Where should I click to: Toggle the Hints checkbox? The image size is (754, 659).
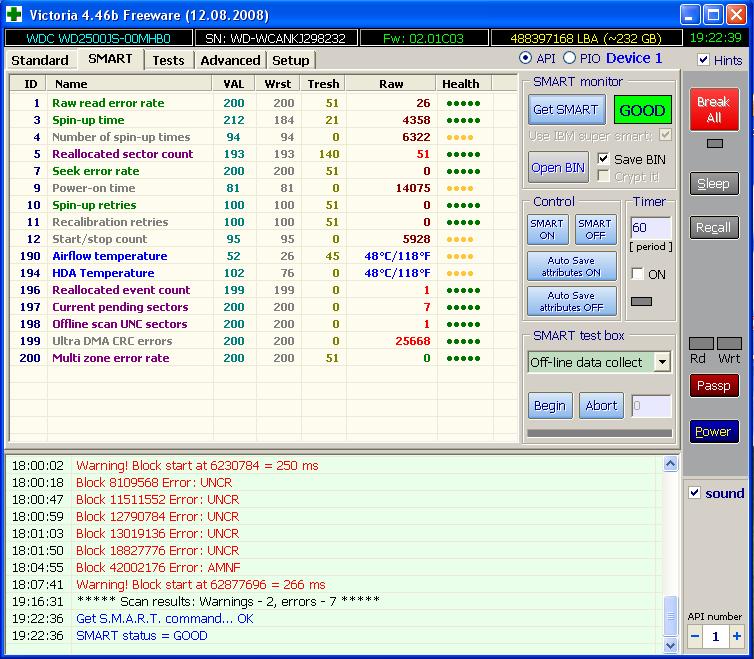[703, 60]
